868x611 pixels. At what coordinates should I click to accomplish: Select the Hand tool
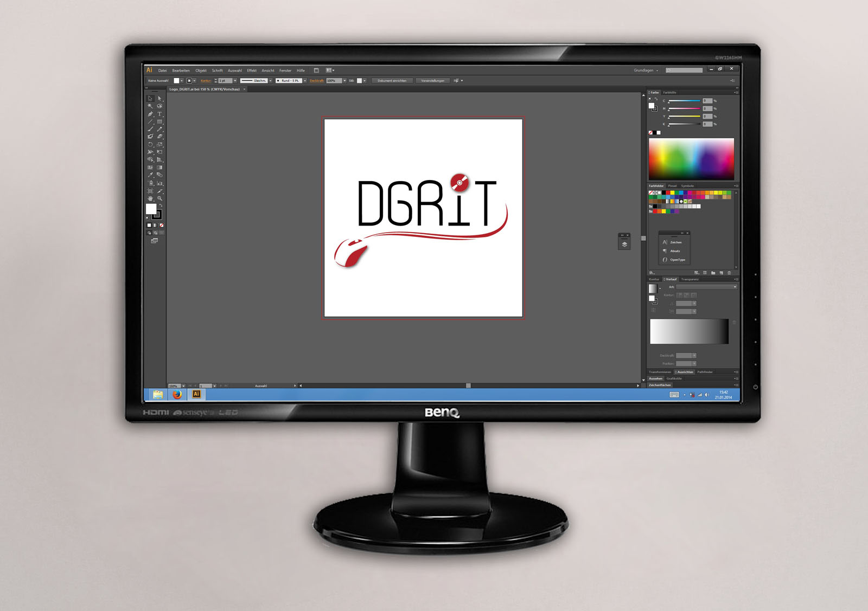(x=150, y=198)
